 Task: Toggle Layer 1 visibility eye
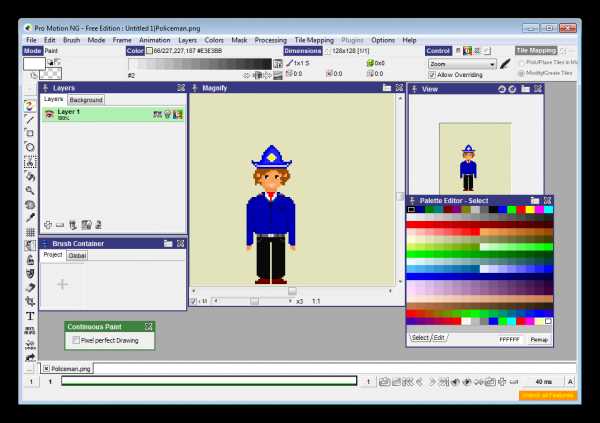click(49, 114)
